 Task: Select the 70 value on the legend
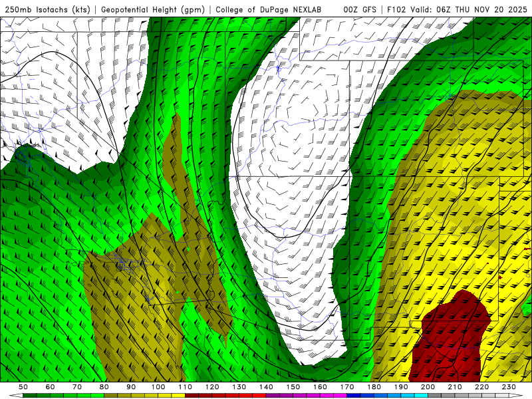pyautogui.click(x=77, y=387)
